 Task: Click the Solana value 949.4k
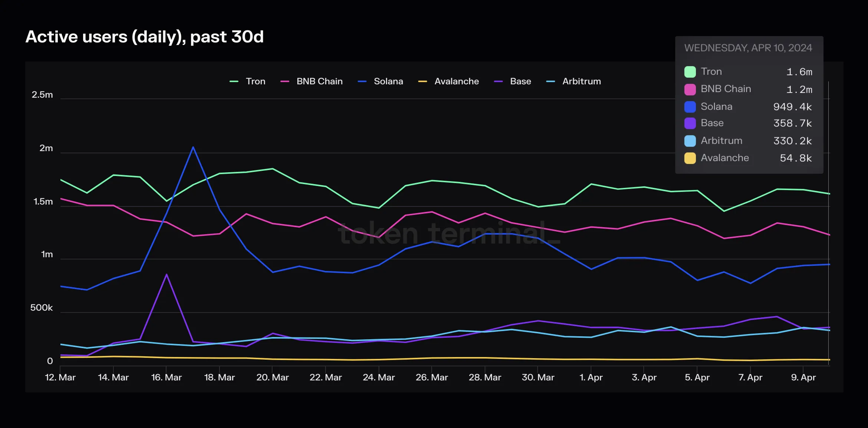click(x=793, y=107)
